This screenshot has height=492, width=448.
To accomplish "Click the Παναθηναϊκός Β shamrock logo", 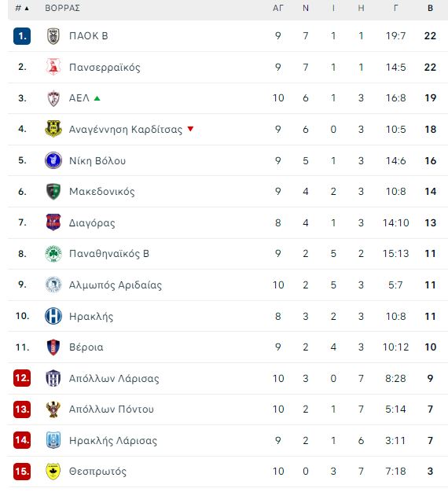I will click(53, 254).
